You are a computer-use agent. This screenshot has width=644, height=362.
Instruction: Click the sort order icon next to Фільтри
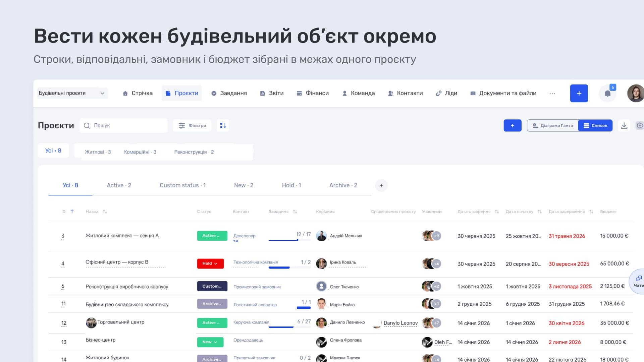point(223,125)
